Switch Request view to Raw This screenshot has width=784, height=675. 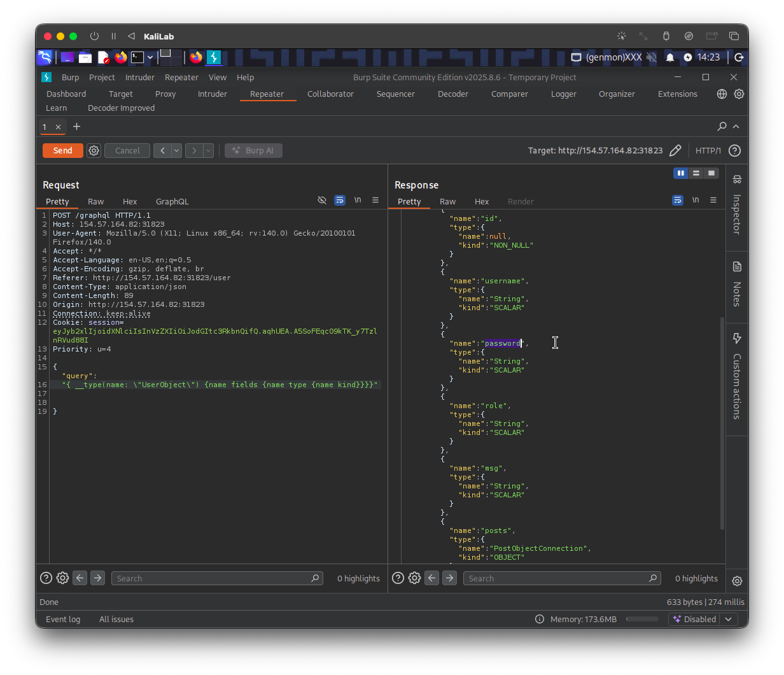coord(95,202)
